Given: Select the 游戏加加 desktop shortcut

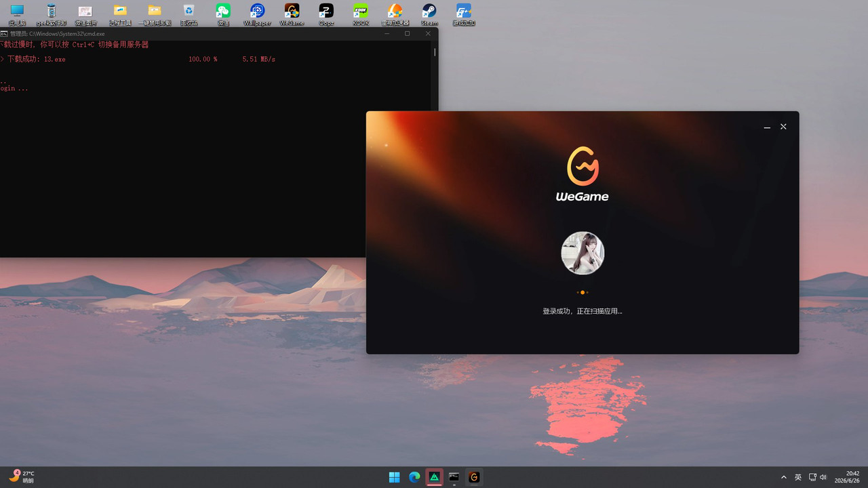Looking at the screenshot, I should pos(464,14).
